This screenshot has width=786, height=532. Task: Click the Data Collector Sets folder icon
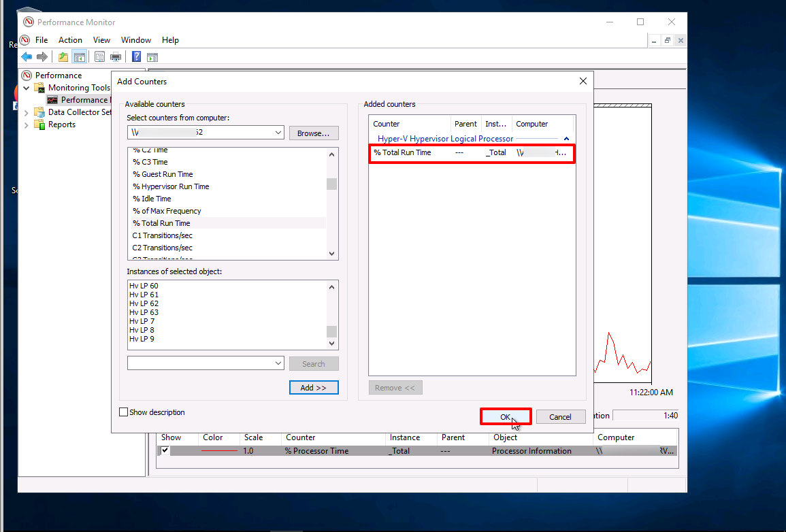click(x=39, y=112)
